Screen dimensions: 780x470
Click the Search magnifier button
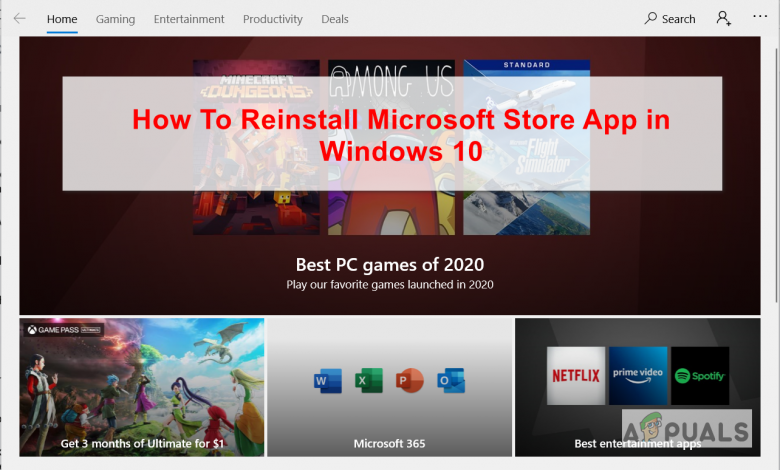(670, 19)
